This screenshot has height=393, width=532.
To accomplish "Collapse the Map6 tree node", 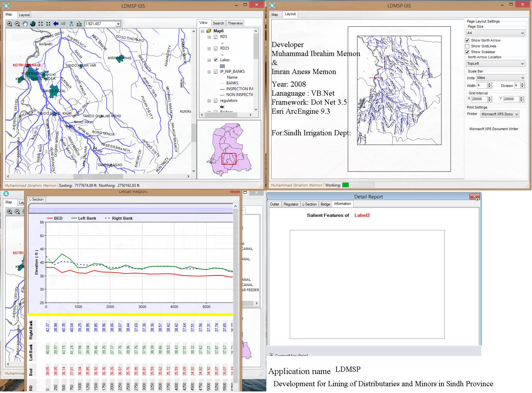I will (202, 31).
